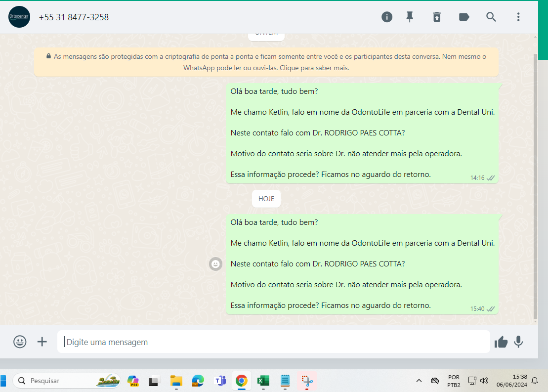This screenshot has width=548, height=392.
Task: Search within the chat using the magnifier
Action: click(x=491, y=17)
